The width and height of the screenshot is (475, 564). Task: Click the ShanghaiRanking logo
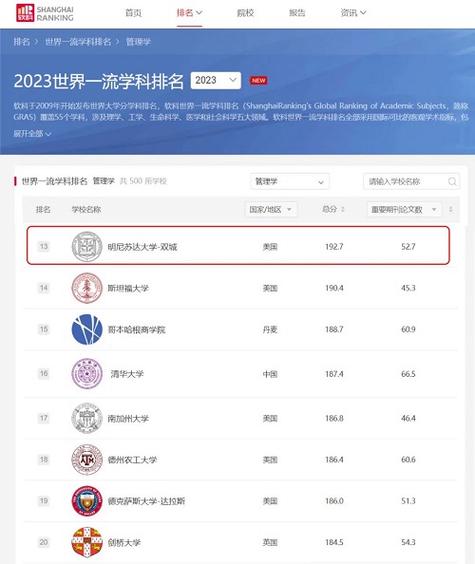[45, 13]
